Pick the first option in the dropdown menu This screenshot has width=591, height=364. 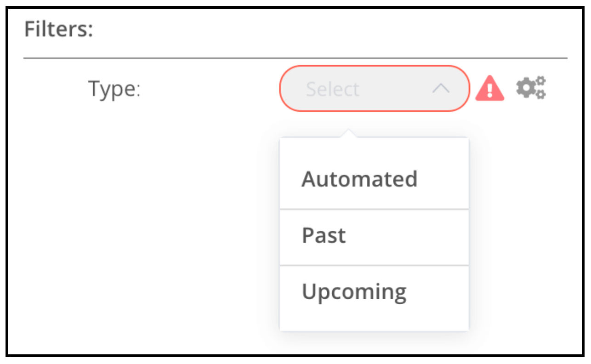(x=359, y=179)
